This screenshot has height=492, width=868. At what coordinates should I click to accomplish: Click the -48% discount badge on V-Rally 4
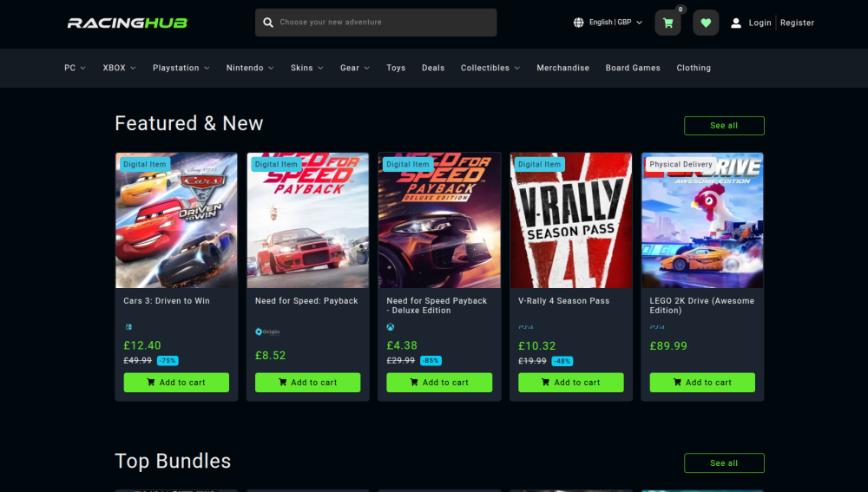pos(562,361)
